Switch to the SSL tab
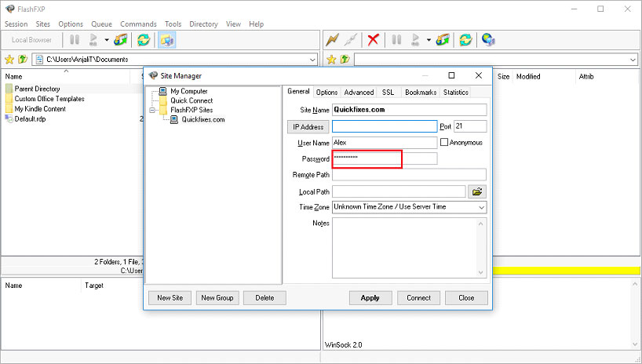Screen dimensions: 642x364 pyautogui.click(x=388, y=93)
